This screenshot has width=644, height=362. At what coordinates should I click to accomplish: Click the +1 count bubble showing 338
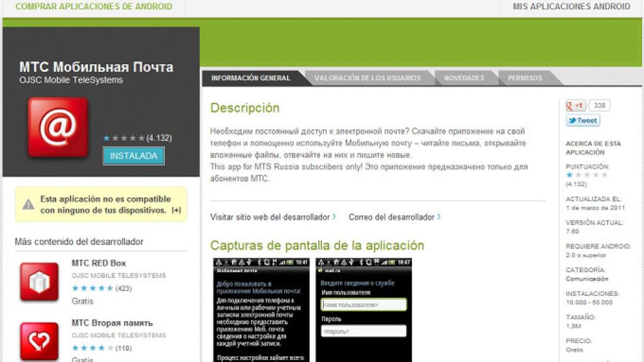[x=599, y=106]
